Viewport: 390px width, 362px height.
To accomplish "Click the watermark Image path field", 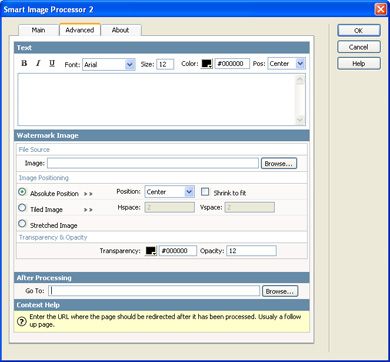I will click(153, 163).
